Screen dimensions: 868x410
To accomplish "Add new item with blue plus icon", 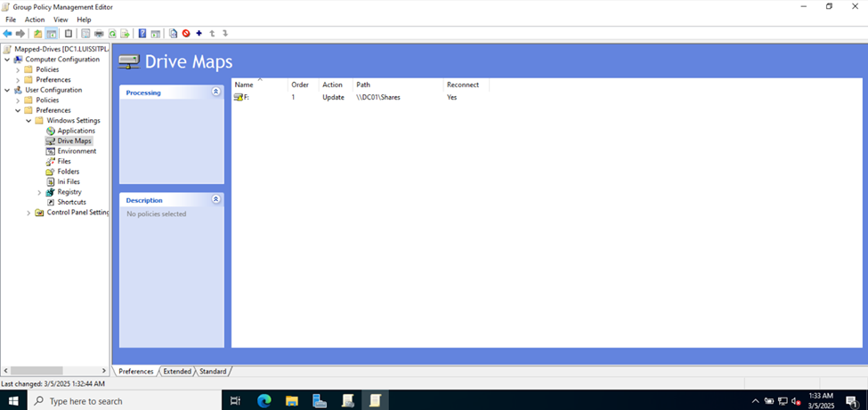I will pos(199,33).
